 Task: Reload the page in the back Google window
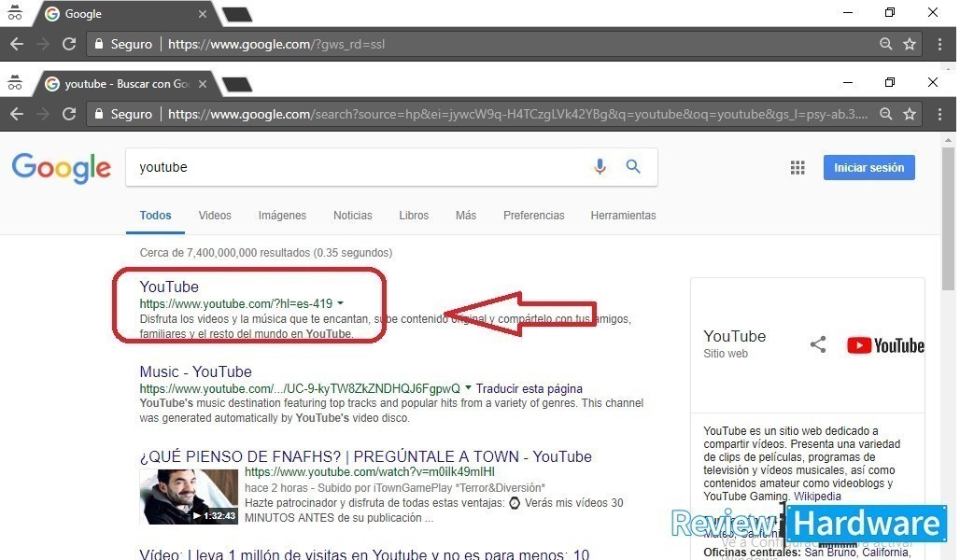(69, 44)
